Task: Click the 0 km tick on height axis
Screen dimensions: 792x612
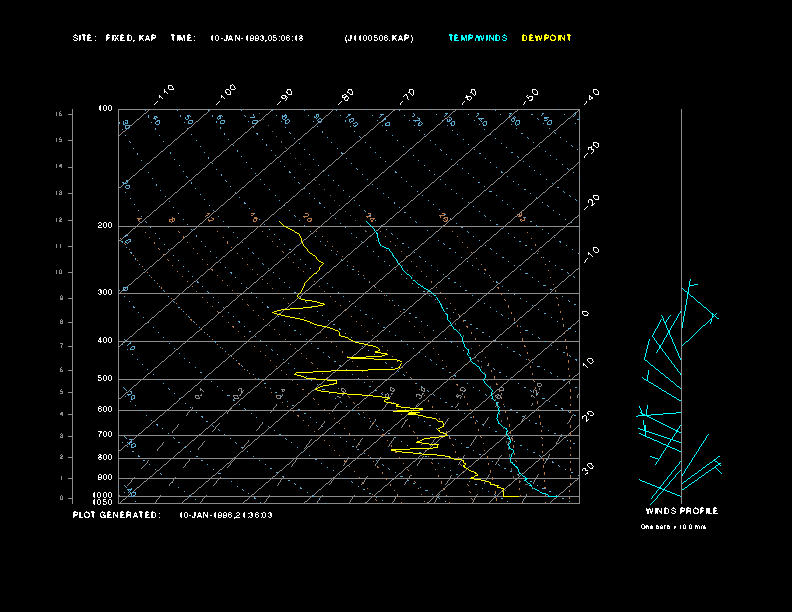Action: pyautogui.click(x=62, y=498)
